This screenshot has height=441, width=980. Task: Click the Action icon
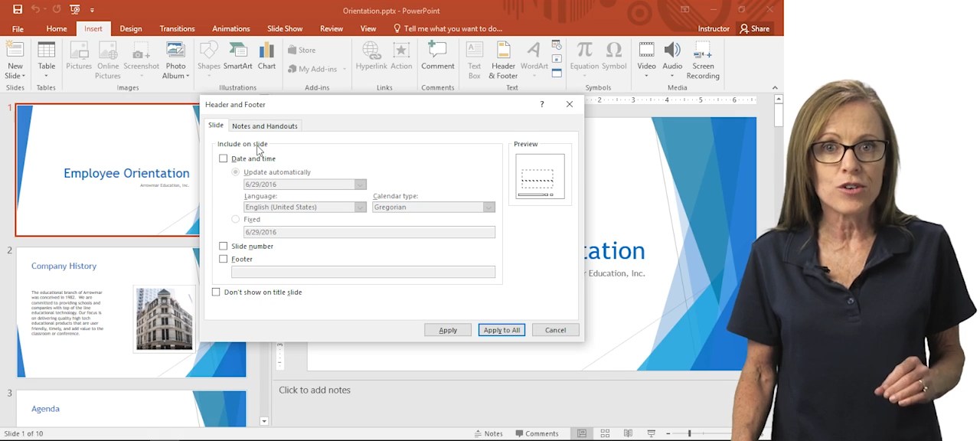401,56
